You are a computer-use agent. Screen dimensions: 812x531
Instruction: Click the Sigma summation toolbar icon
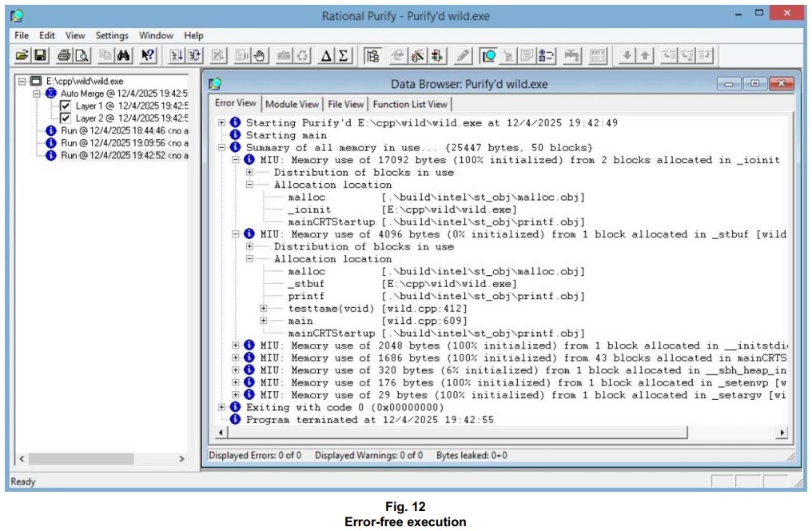pyautogui.click(x=343, y=55)
